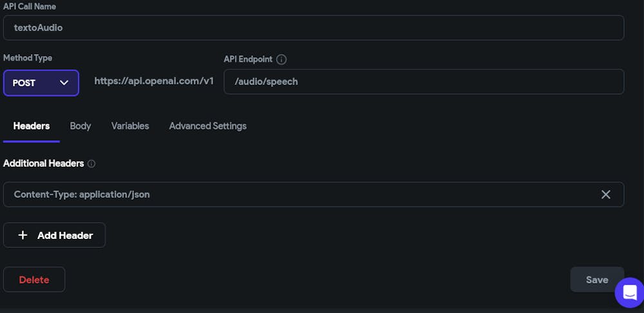Expand the POST method type dropdown
644x313 pixels.
point(41,83)
